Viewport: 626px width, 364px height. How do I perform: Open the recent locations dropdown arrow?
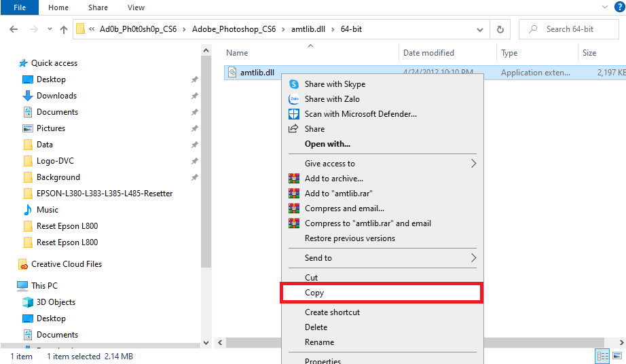click(x=50, y=29)
